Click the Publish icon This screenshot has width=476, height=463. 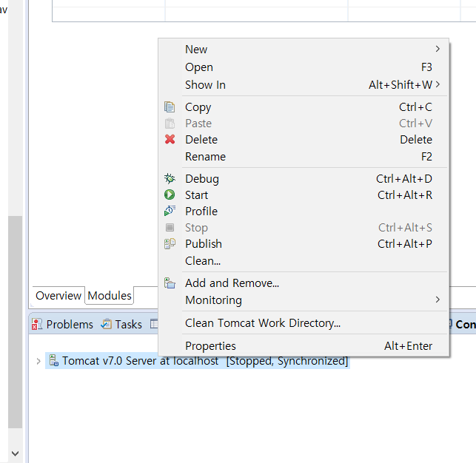[x=170, y=244]
